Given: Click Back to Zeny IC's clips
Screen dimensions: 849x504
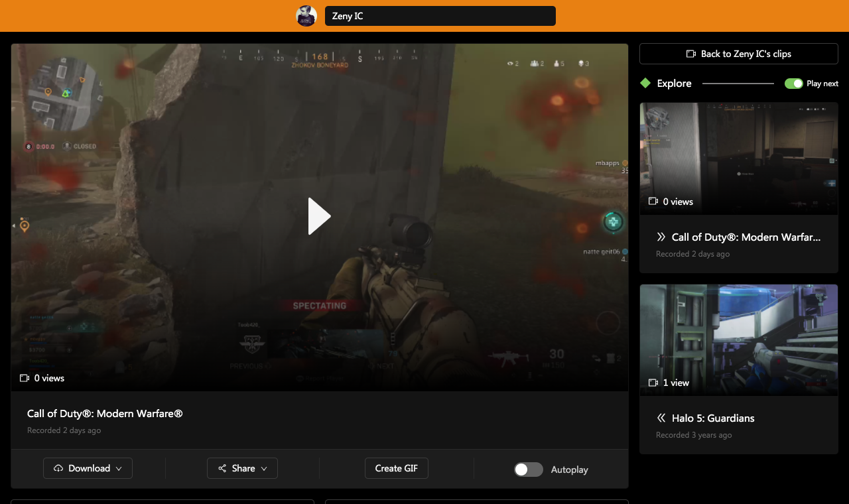Looking at the screenshot, I should [738, 54].
